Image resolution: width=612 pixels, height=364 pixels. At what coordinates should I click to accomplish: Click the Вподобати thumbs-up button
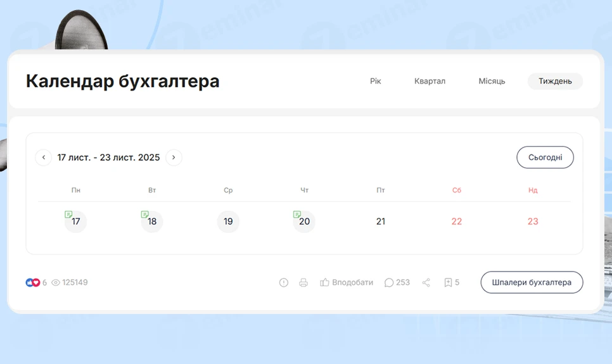[x=346, y=282]
